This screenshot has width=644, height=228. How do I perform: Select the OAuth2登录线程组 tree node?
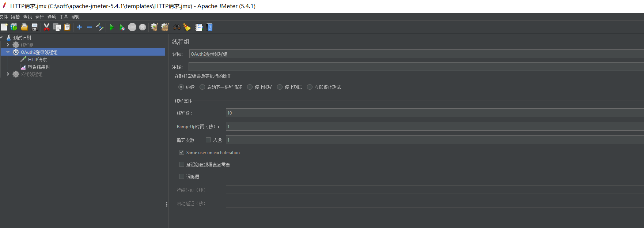tap(39, 52)
